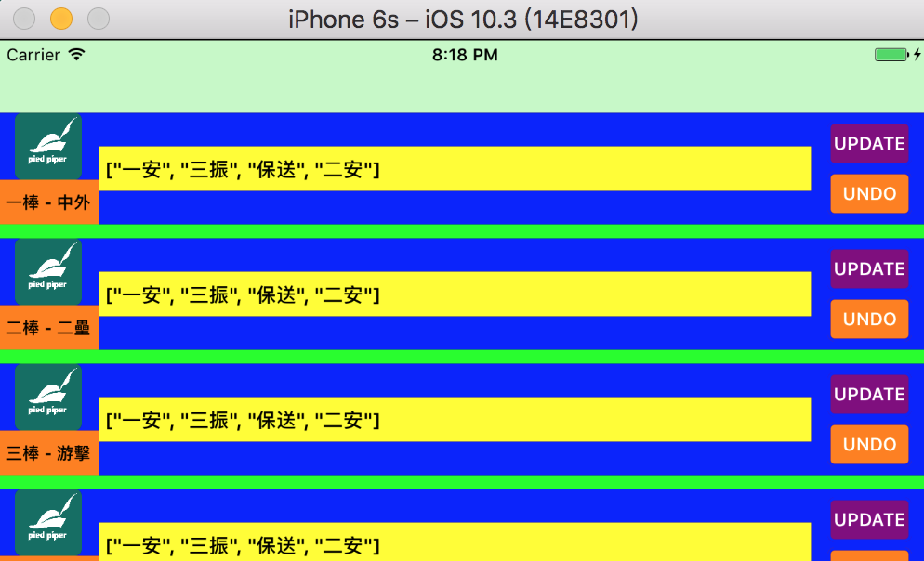
Task: Tap the Pied Piper logo in first row
Action: (x=48, y=146)
